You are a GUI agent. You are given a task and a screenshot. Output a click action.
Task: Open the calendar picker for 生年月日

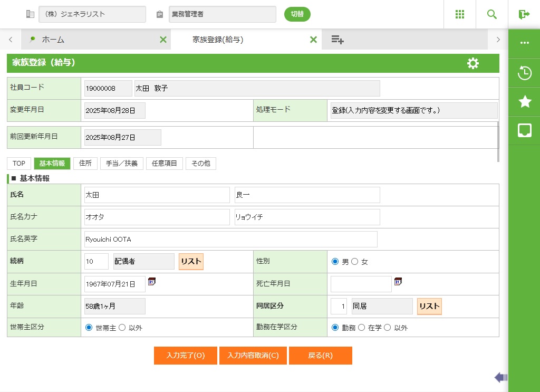[x=152, y=282]
